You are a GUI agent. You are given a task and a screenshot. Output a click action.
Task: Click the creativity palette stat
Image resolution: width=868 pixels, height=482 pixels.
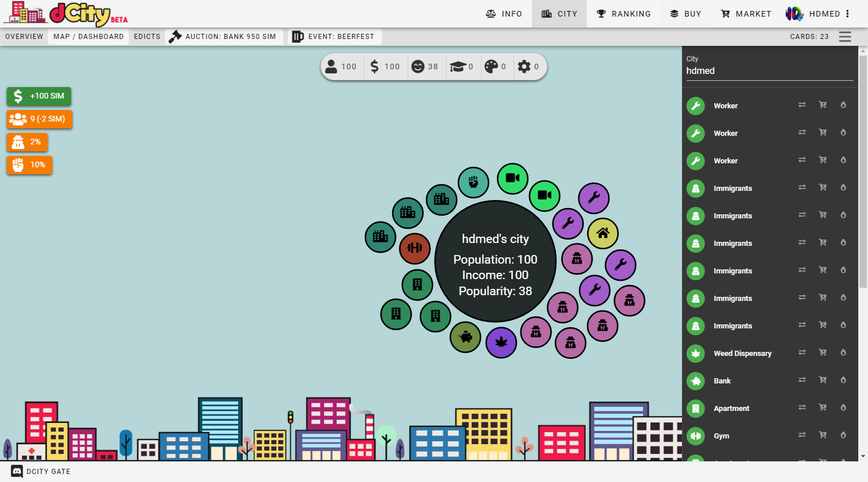pyautogui.click(x=496, y=66)
